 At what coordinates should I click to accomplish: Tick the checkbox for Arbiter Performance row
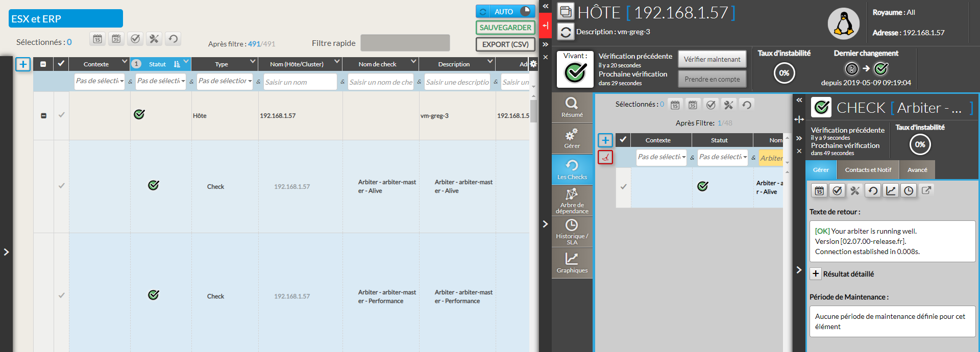tap(61, 295)
